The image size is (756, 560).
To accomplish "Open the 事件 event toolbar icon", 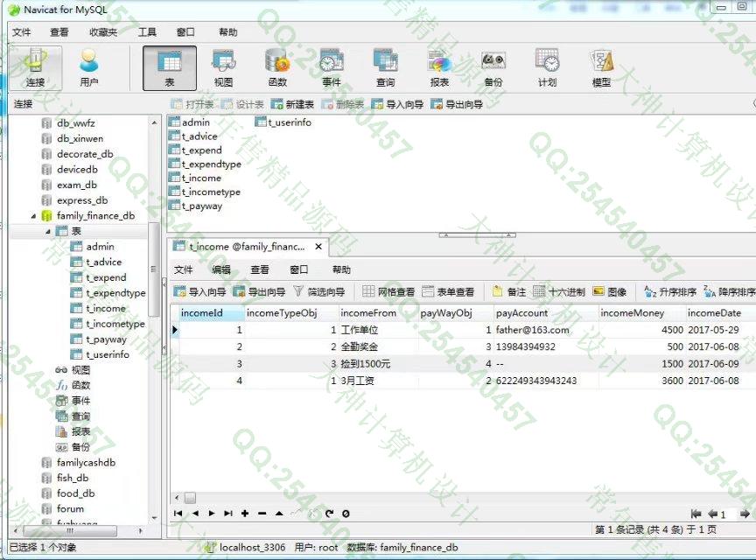I will tap(332, 68).
